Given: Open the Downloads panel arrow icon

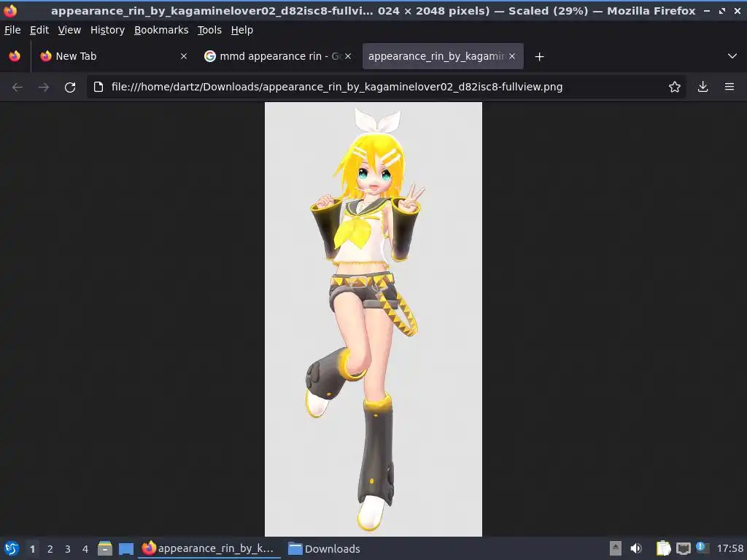Looking at the screenshot, I should point(703,87).
